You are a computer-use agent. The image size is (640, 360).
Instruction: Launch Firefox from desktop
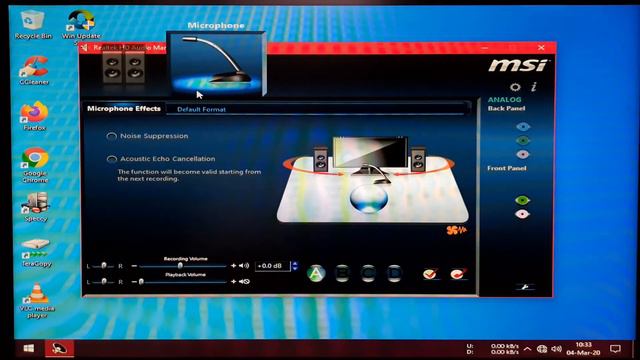34,116
